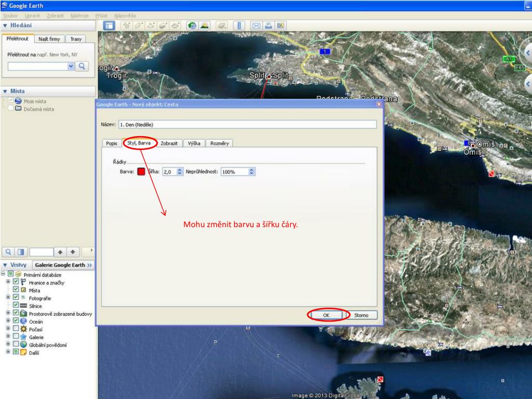The width and height of the screenshot is (532, 399).
Task: Toggle the sunlight landscape toolbar icon
Action: click(x=204, y=25)
